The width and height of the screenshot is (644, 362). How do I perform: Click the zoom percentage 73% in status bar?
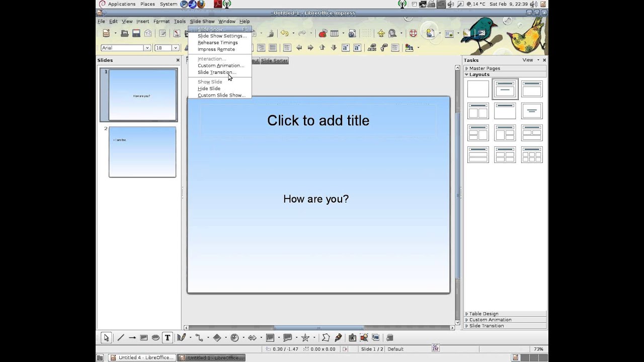tap(538, 349)
